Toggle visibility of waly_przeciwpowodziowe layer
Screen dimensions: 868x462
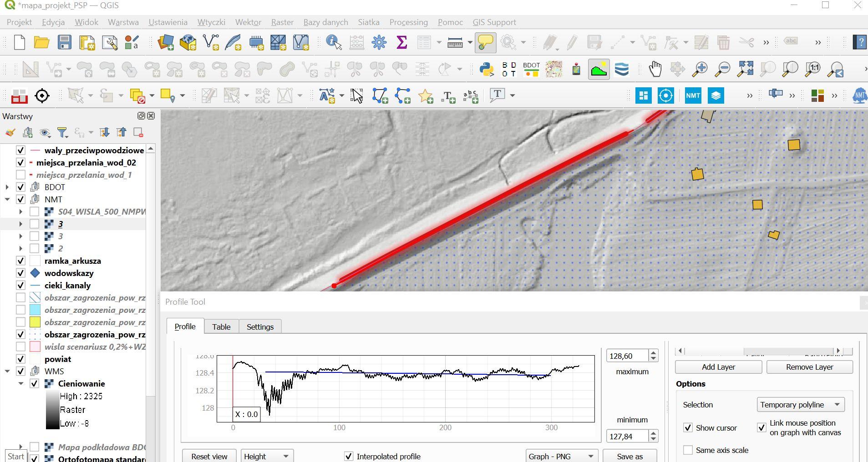tap(20, 151)
